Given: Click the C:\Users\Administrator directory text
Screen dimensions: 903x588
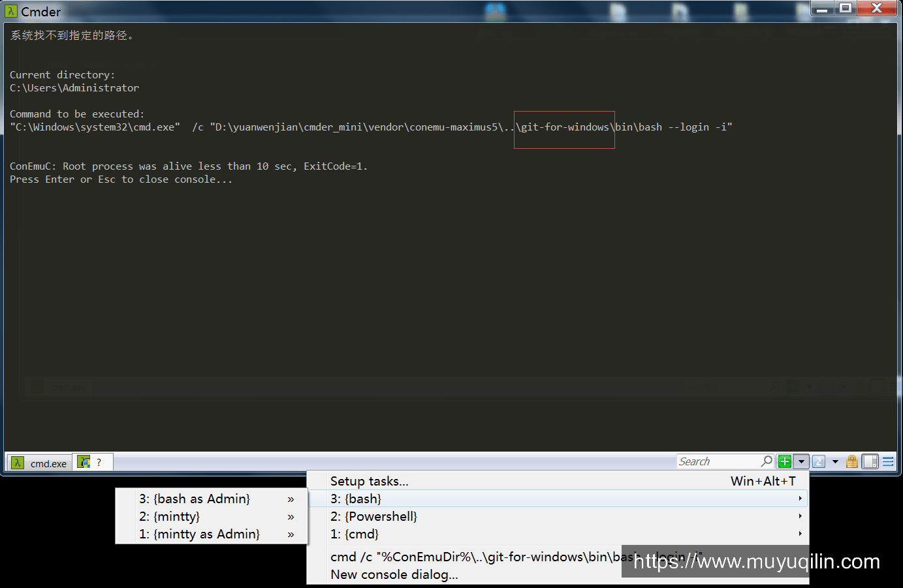Looking at the screenshot, I should pyautogui.click(x=74, y=87).
